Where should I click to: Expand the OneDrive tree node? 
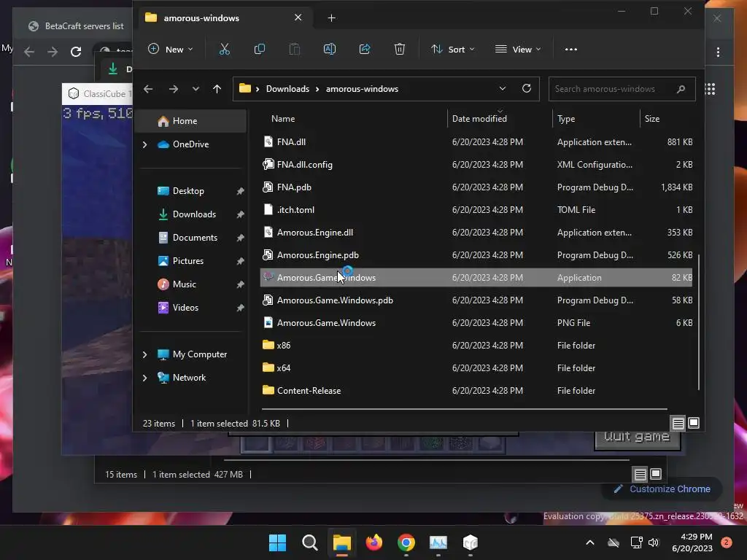(145, 144)
